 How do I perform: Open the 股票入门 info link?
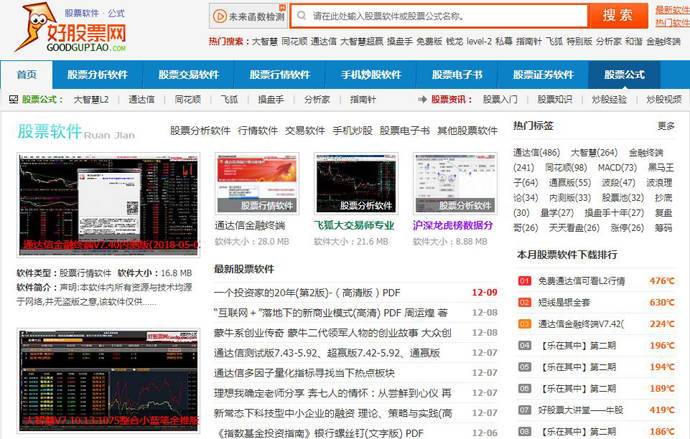[500, 100]
